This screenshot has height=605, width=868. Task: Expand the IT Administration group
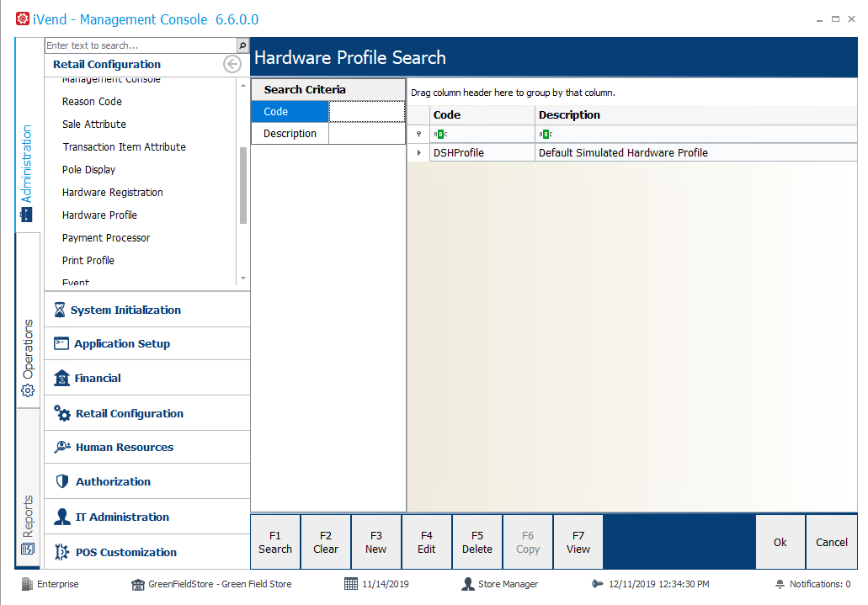(147, 517)
